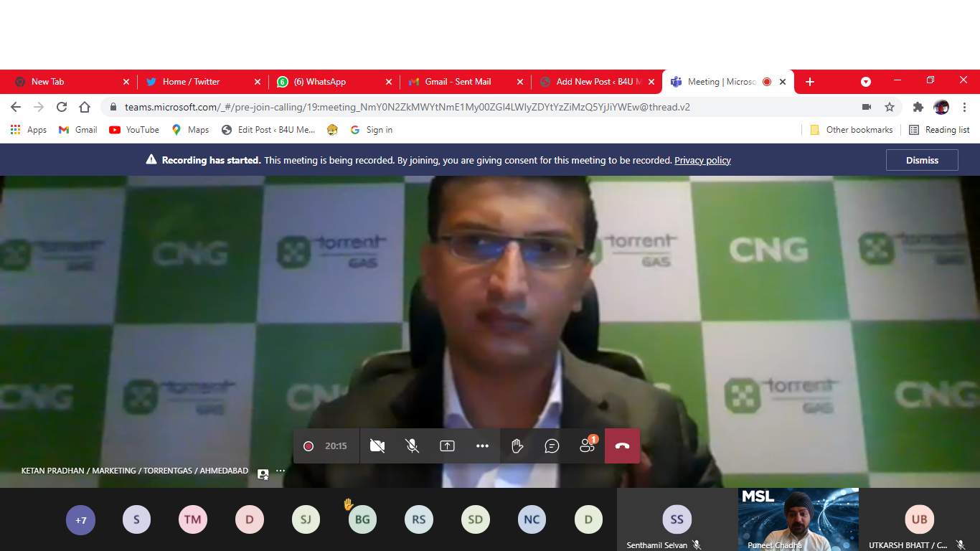The width and height of the screenshot is (980, 551).
Task: Open Chrome extensions puzzle icon
Action: click(x=918, y=107)
